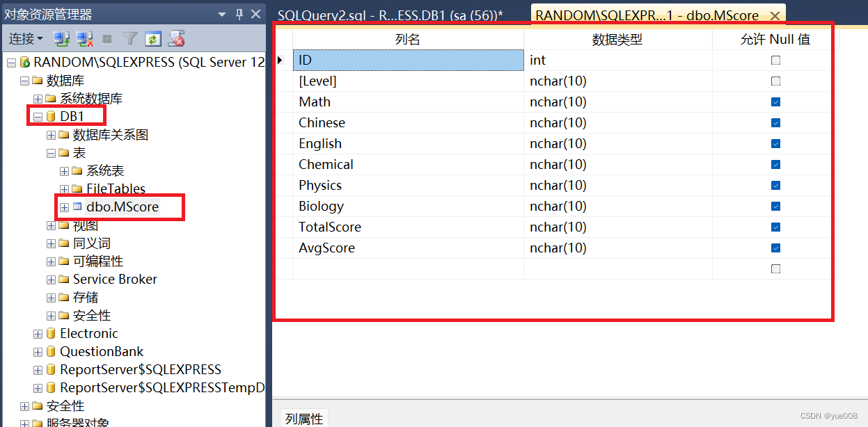This screenshot has height=427, width=868.
Task: Click the Disconnect server icon
Action: click(85, 38)
